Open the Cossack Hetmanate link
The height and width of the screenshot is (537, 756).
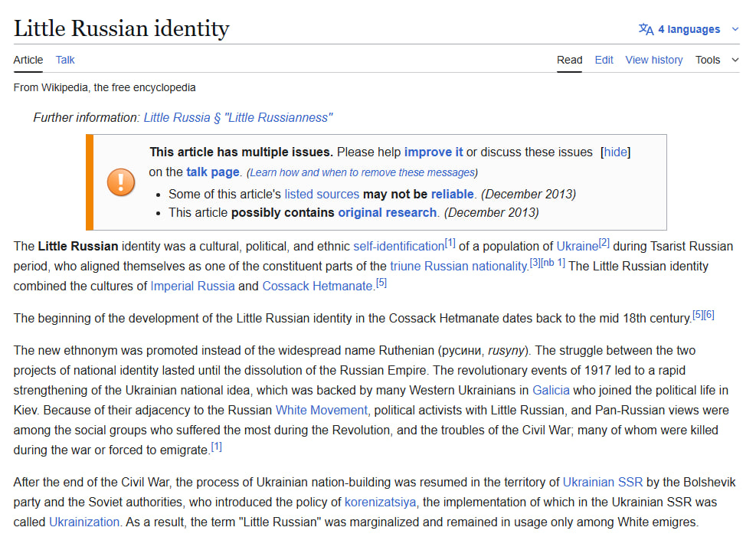[x=318, y=287]
